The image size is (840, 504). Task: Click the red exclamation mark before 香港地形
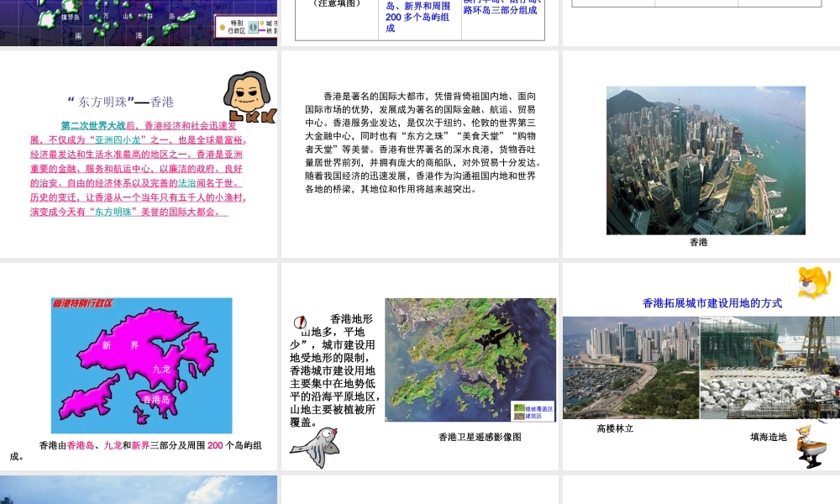(x=300, y=322)
